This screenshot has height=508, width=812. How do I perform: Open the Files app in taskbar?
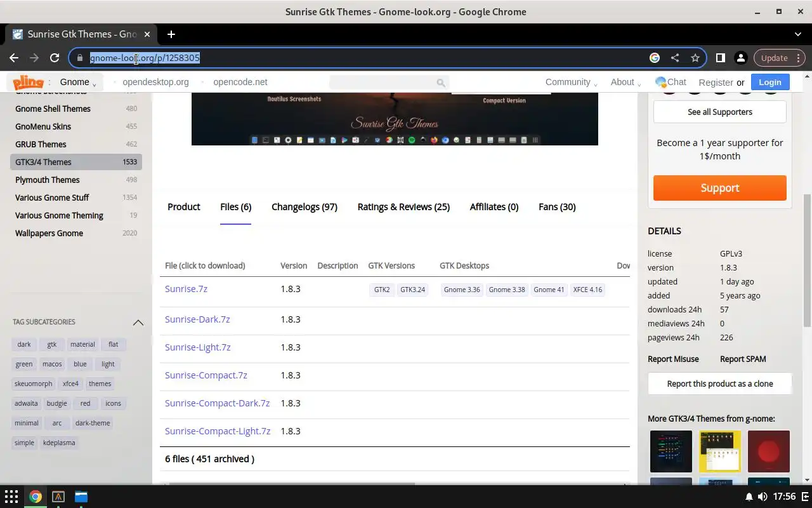coord(81,497)
